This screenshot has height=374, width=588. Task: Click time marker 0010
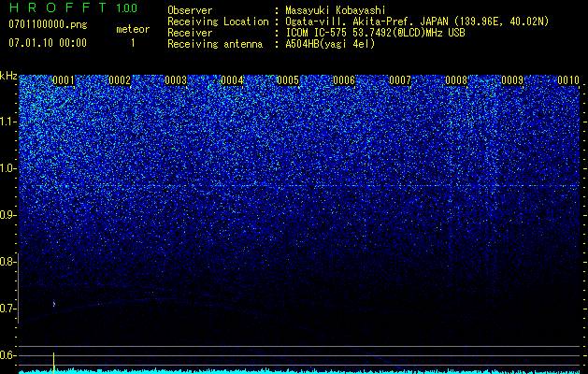point(568,80)
